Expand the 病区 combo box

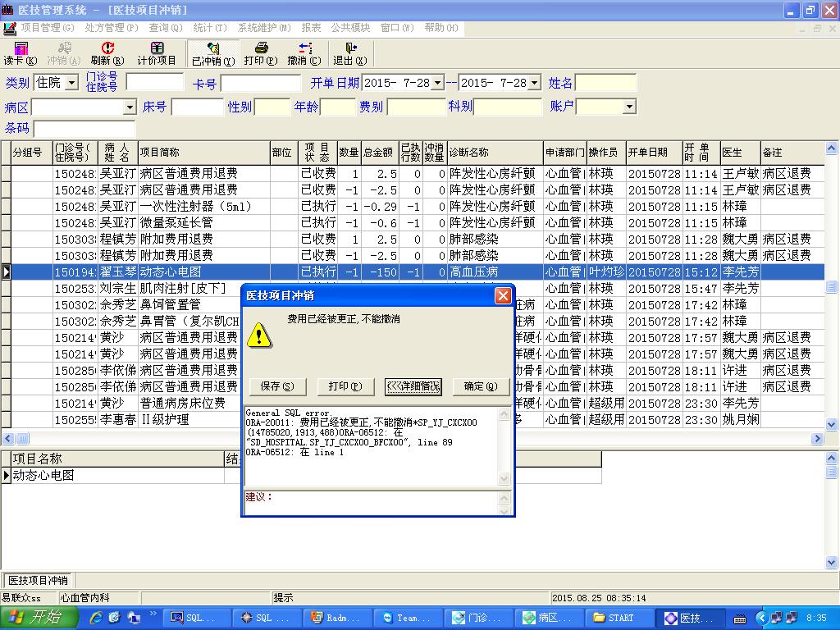coord(130,107)
